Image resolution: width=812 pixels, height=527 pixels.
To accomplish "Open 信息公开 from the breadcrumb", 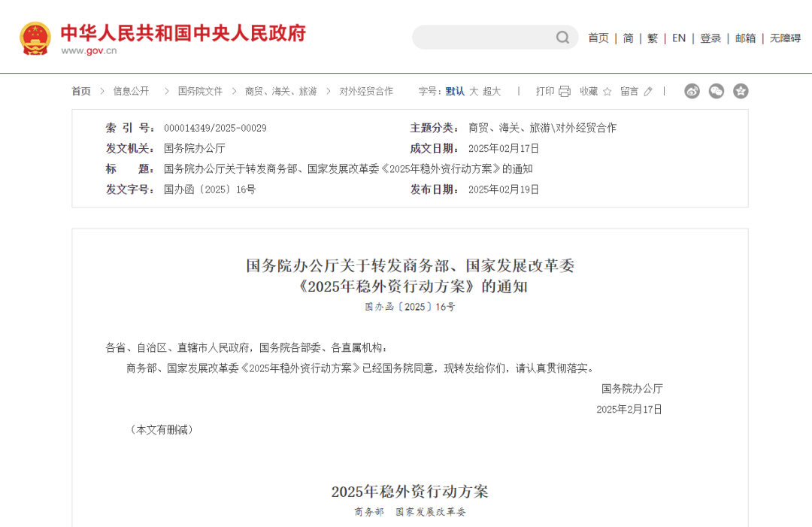I will click(130, 91).
